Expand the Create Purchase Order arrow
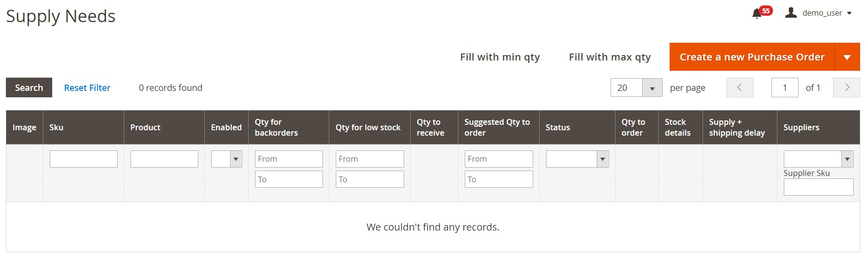Screen dimensions: 868x260 pyautogui.click(x=847, y=57)
